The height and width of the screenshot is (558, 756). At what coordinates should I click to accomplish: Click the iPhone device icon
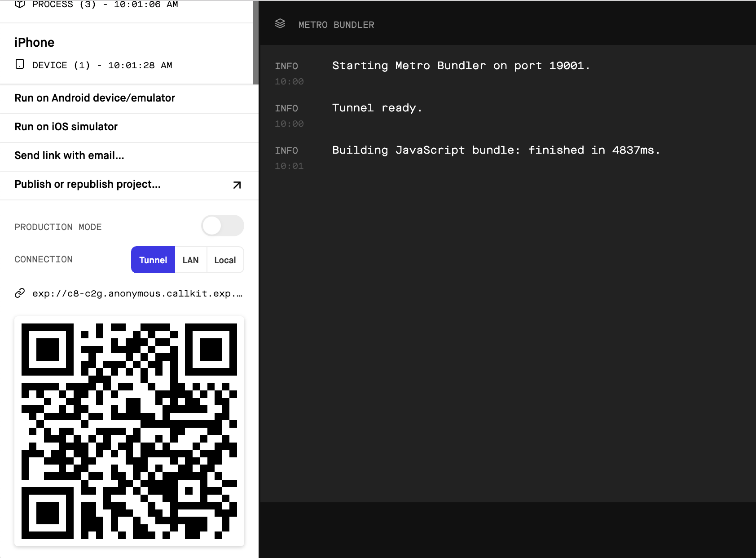(20, 64)
